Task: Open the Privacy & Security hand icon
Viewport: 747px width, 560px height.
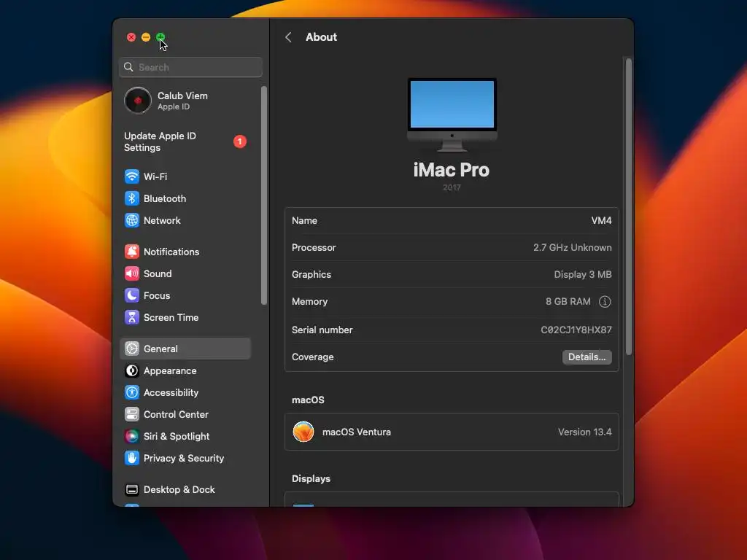Action: tap(132, 458)
